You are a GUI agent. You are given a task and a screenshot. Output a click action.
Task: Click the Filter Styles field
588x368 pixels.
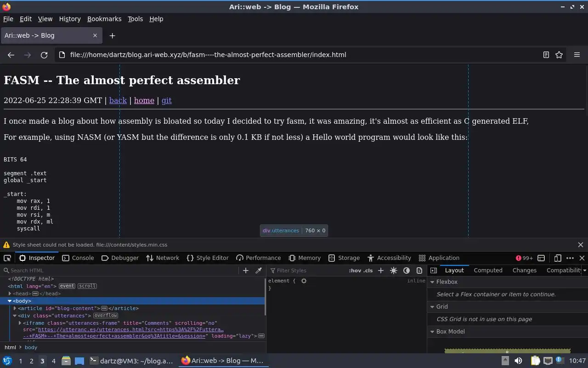point(308,270)
